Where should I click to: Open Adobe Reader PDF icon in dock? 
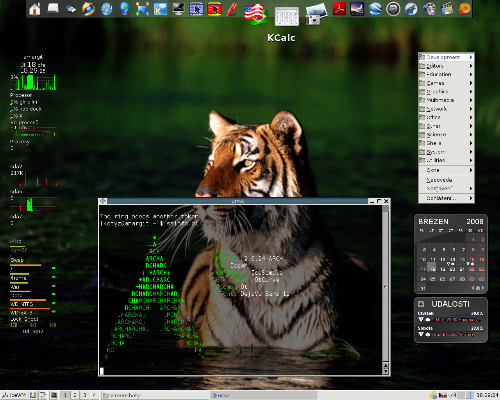click(x=339, y=9)
